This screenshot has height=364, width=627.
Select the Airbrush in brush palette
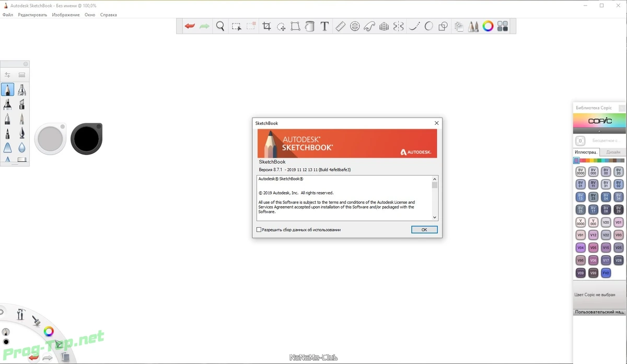click(x=22, y=90)
